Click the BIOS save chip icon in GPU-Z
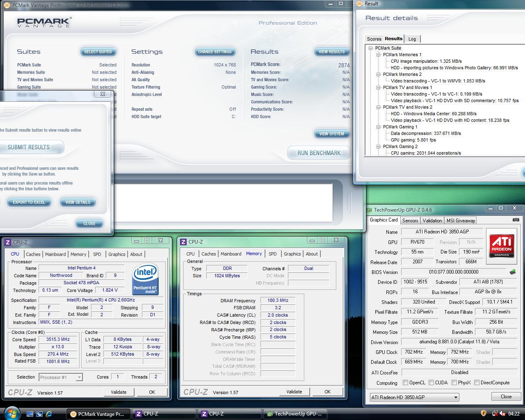Viewport: 525px width, 420px height. 512,272
